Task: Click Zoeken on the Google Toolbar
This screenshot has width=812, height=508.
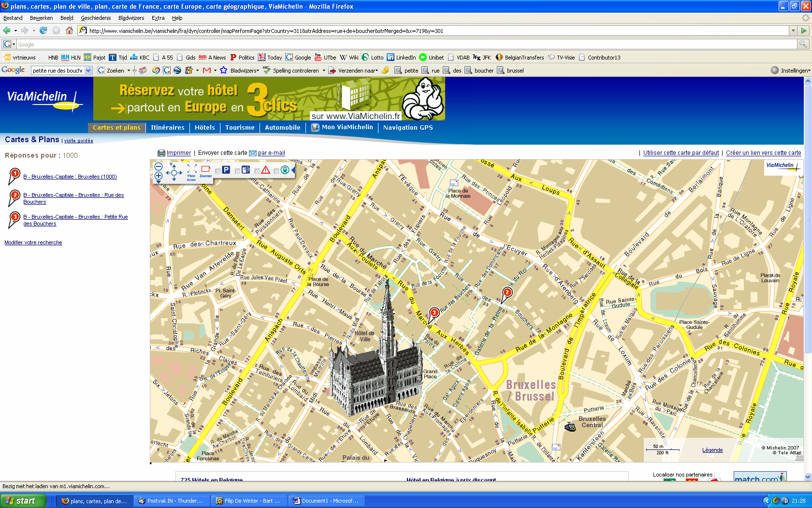Action: 111,71
